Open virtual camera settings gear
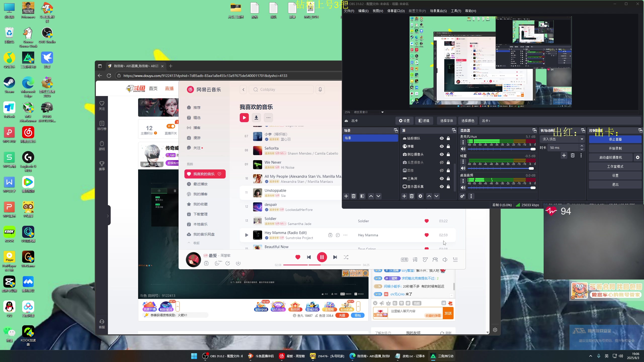The height and width of the screenshot is (362, 644). pos(638,157)
